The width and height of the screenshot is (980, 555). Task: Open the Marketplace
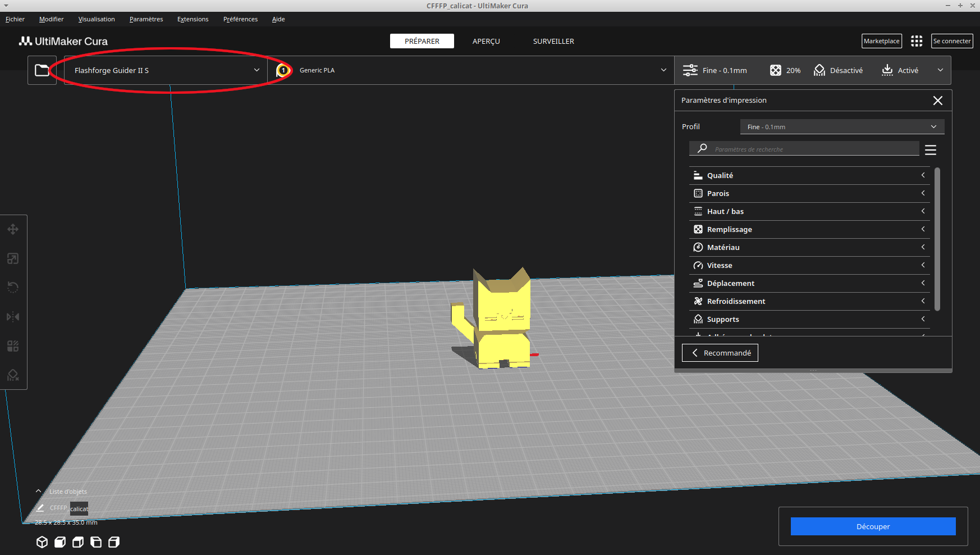[x=881, y=41]
